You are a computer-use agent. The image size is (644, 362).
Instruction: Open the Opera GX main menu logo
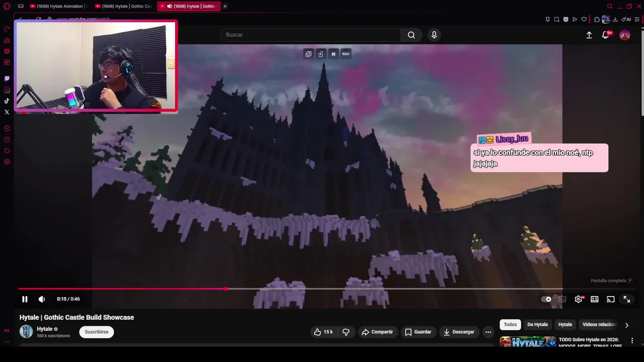[x=7, y=6]
